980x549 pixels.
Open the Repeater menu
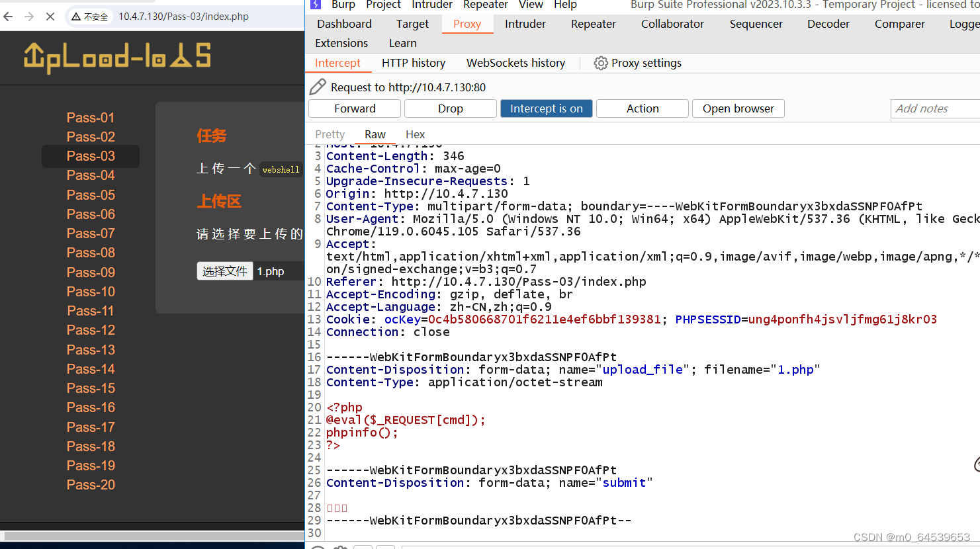point(486,5)
